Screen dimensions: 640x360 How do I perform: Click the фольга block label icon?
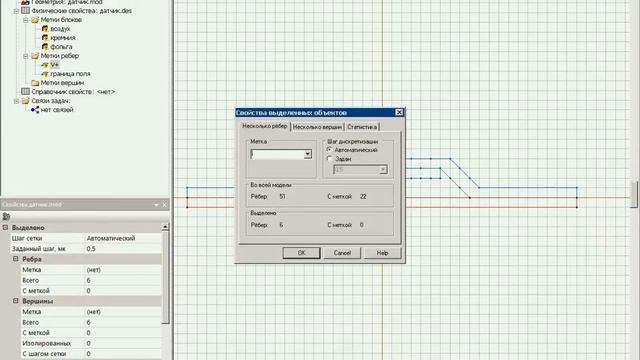tap(45, 47)
